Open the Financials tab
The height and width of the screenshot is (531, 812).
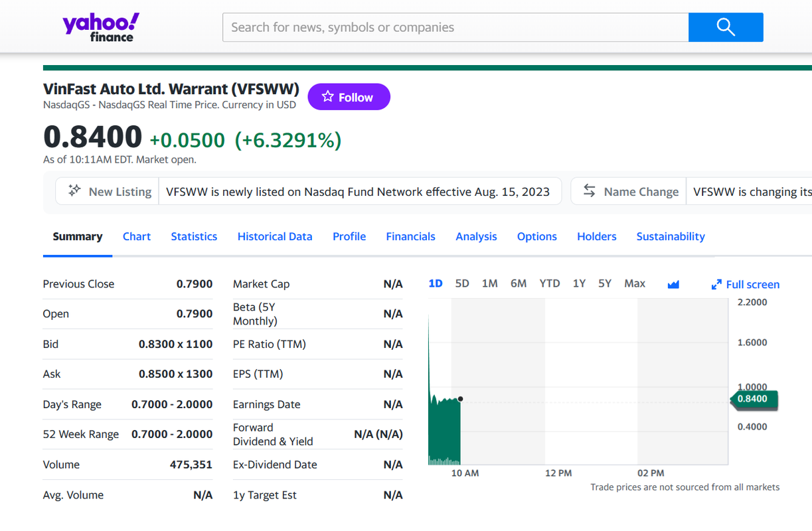(x=410, y=236)
